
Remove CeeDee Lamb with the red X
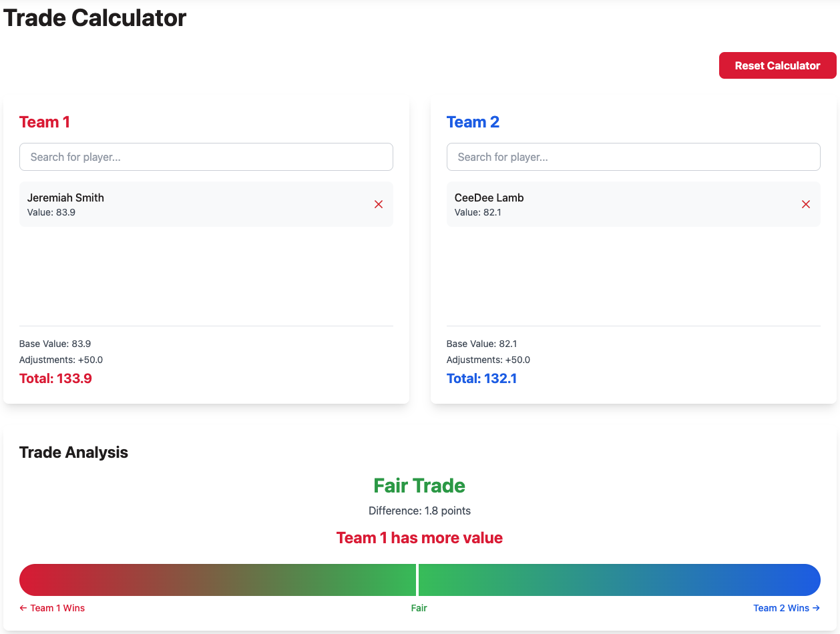point(806,204)
